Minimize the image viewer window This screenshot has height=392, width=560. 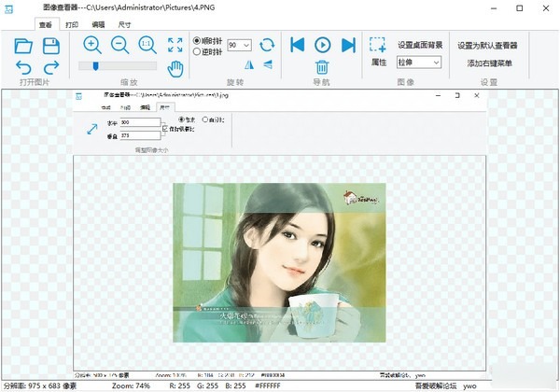click(494, 8)
